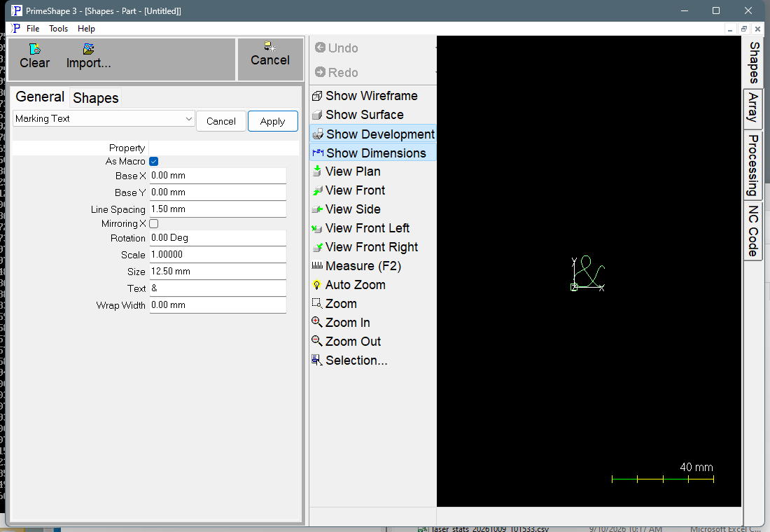Image resolution: width=770 pixels, height=532 pixels.
Task: Switch to the Shapes tab next to General
Action: 96,98
